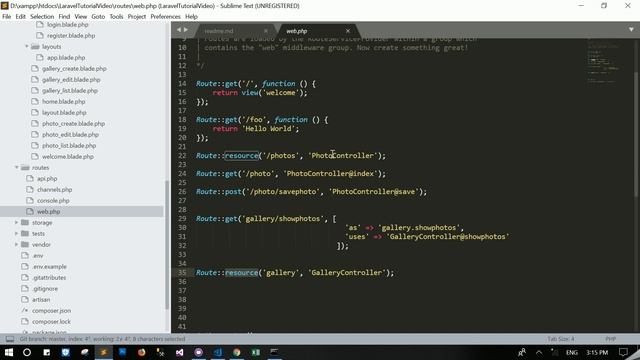This screenshot has height=360, width=640.
Task: Open Visual Studio Code from the taskbar
Action: coord(218,352)
